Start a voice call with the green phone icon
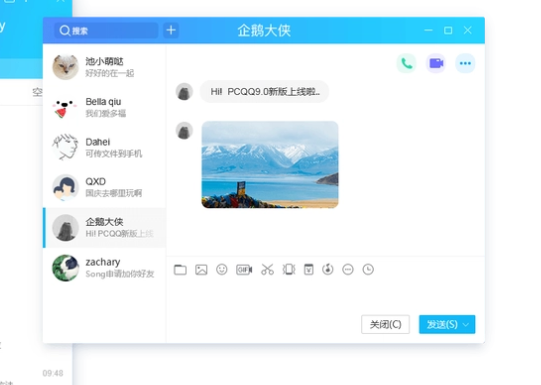Viewport: 541px width, 385px height. (x=406, y=63)
